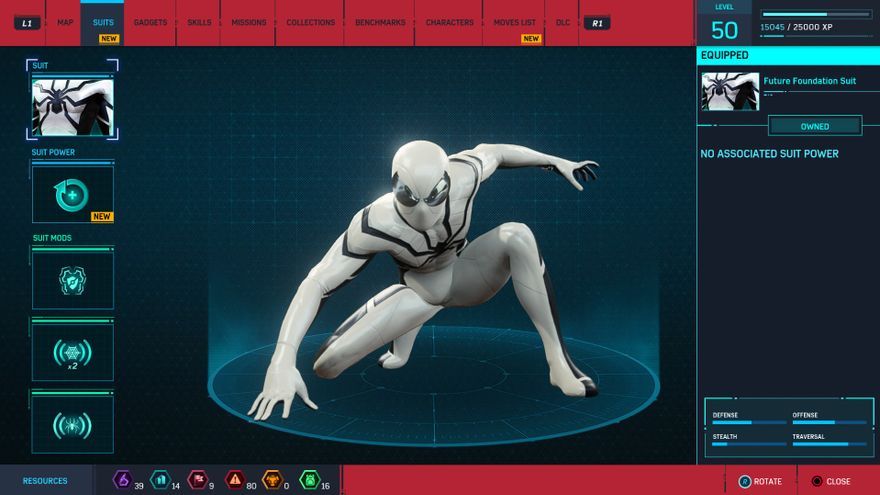Click the purple backpack token icon
Image resolution: width=880 pixels, height=495 pixels.
point(122,480)
